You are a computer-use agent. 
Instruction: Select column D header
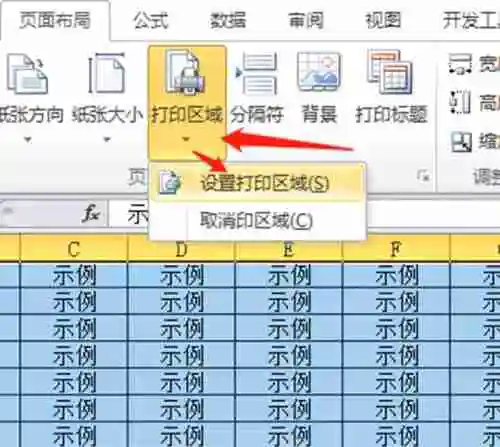pos(181,248)
